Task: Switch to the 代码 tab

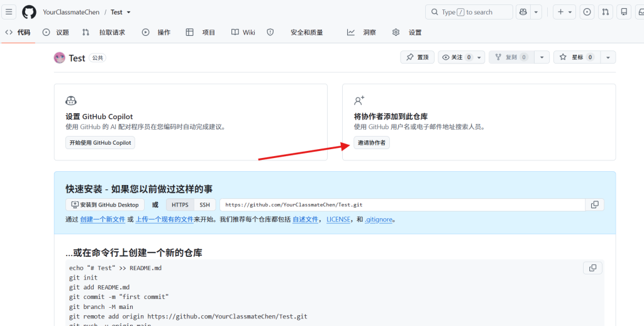Action: (x=18, y=32)
